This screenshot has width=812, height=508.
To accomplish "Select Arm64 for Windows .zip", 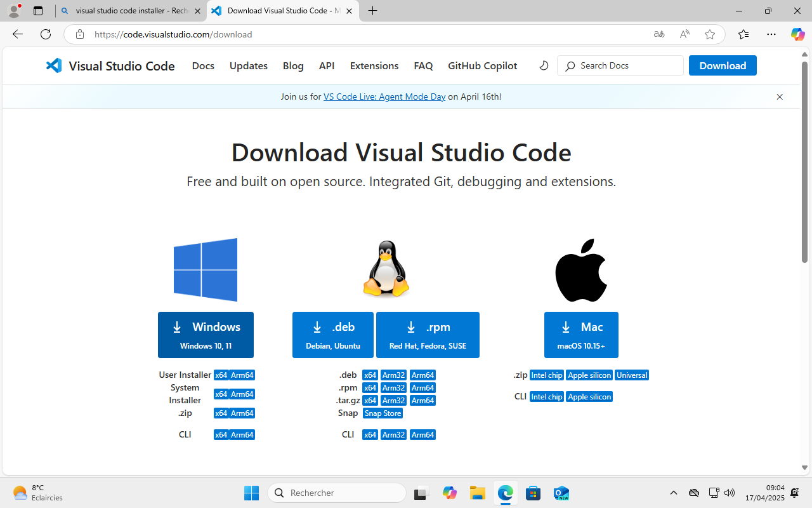I will pos(242,413).
